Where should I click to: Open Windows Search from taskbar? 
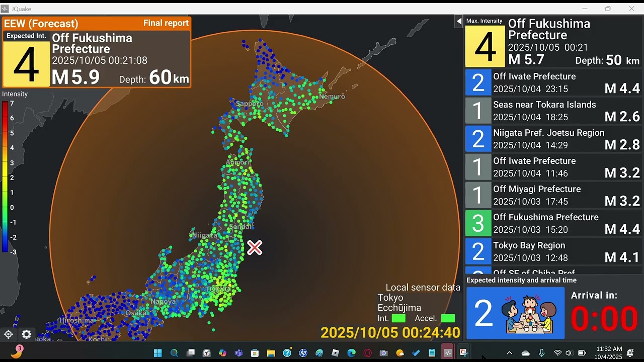[x=174, y=353]
